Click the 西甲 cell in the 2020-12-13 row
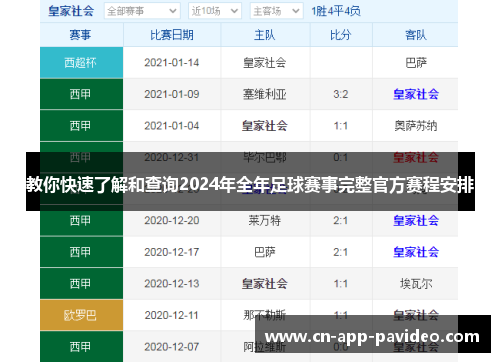The image size is (500, 362). click(x=81, y=284)
